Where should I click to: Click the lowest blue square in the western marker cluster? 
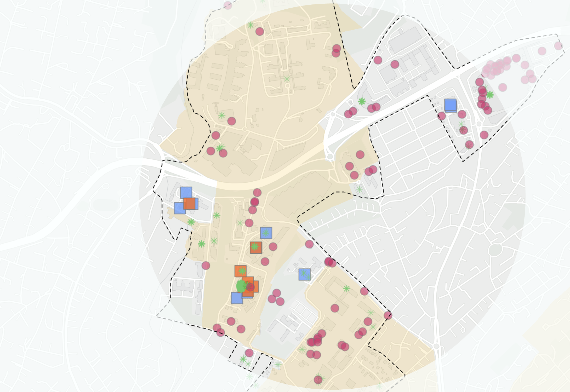coord(180,208)
